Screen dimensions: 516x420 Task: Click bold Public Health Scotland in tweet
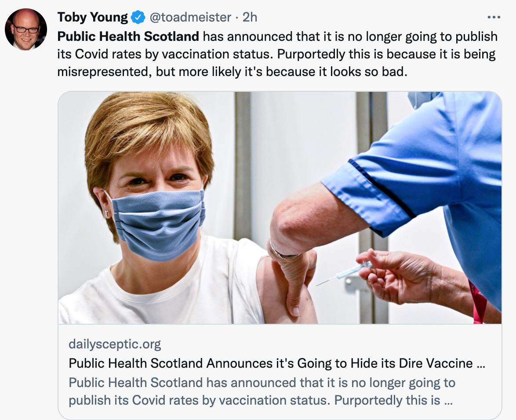[128, 36]
